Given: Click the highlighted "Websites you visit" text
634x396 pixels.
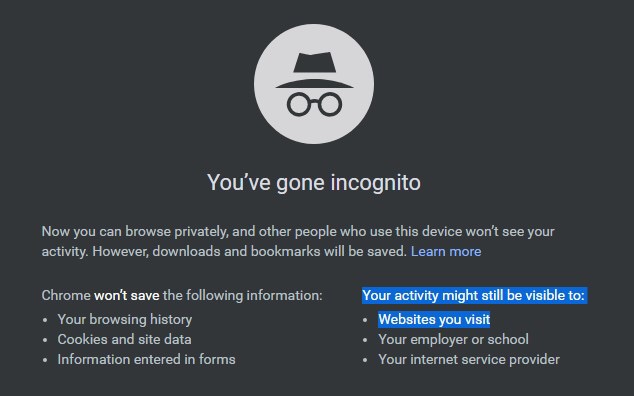Looking at the screenshot, I should coord(434,319).
